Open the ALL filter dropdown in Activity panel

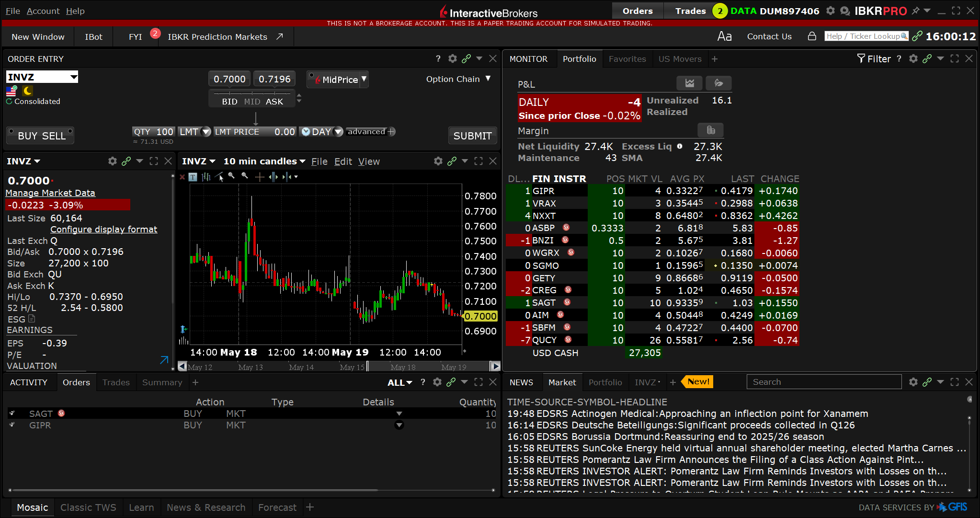tap(400, 382)
